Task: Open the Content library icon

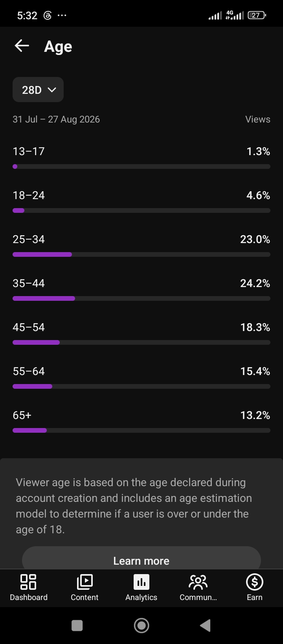Action: point(85,582)
